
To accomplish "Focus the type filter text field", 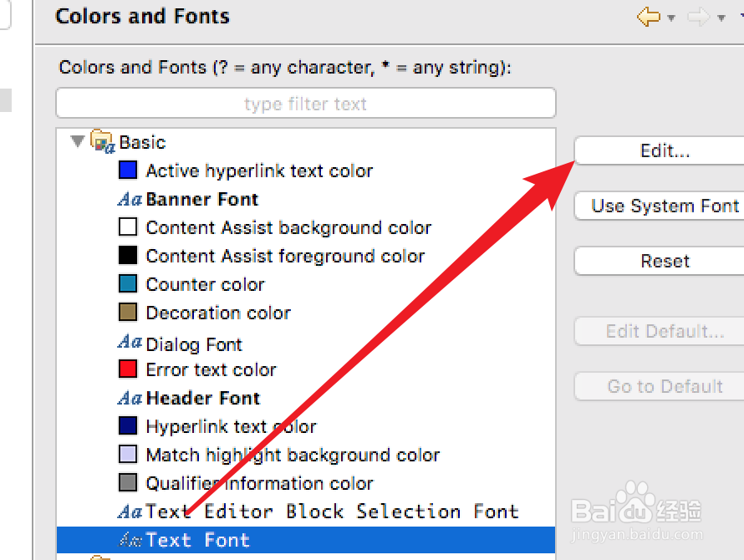I will [305, 104].
